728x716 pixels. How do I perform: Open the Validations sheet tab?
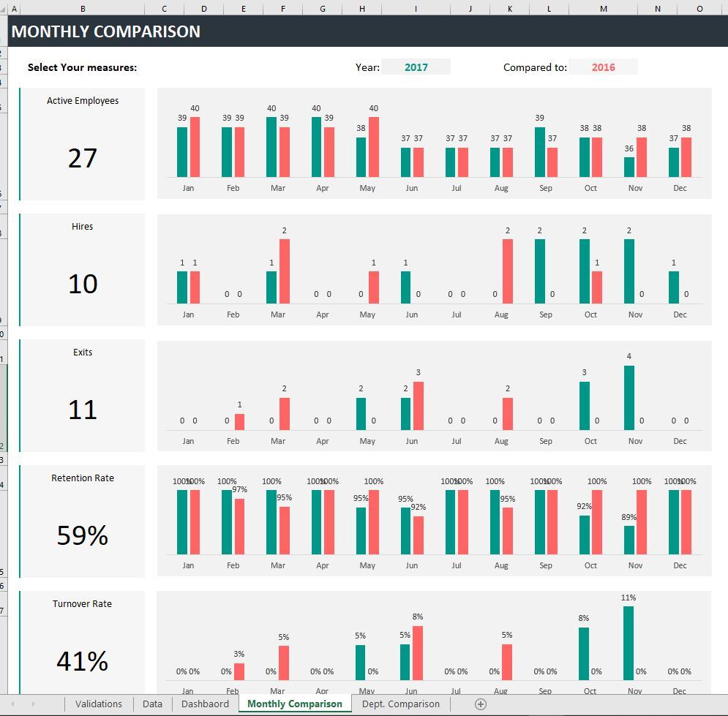click(x=99, y=704)
